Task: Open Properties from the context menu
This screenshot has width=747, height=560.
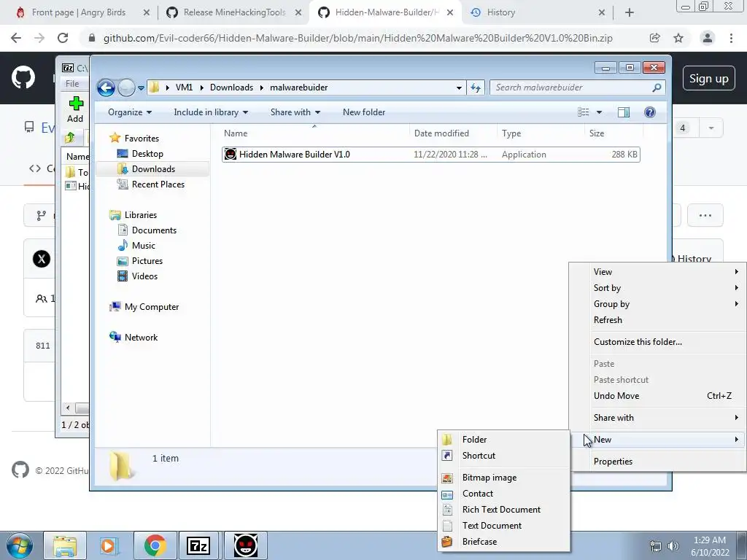Action: pos(659,462)
